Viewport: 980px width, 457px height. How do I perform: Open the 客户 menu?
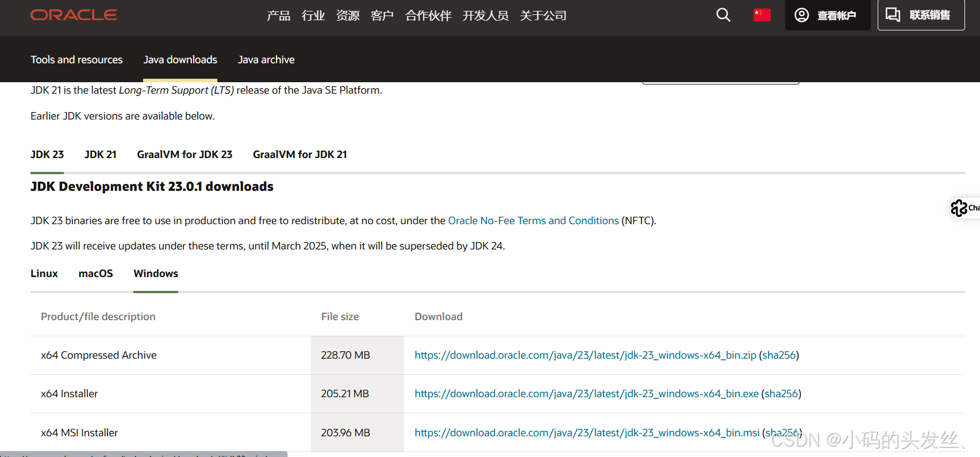tap(382, 16)
